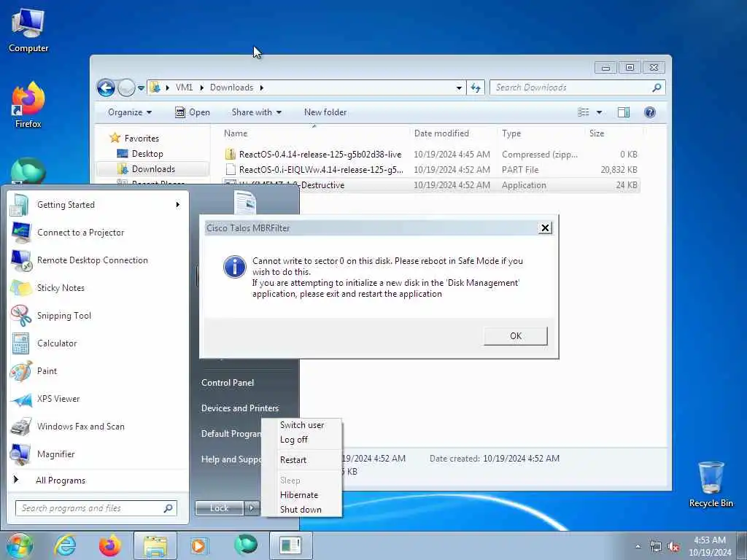Click Favorites in navigation pane
747x560 pixels.
point(142,139)
